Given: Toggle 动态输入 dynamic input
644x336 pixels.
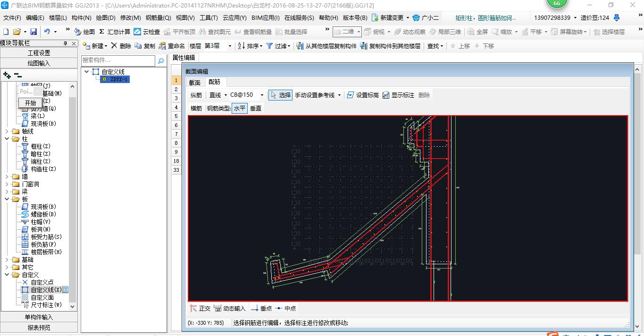Looking at the screenshot, I should [230, 308].
